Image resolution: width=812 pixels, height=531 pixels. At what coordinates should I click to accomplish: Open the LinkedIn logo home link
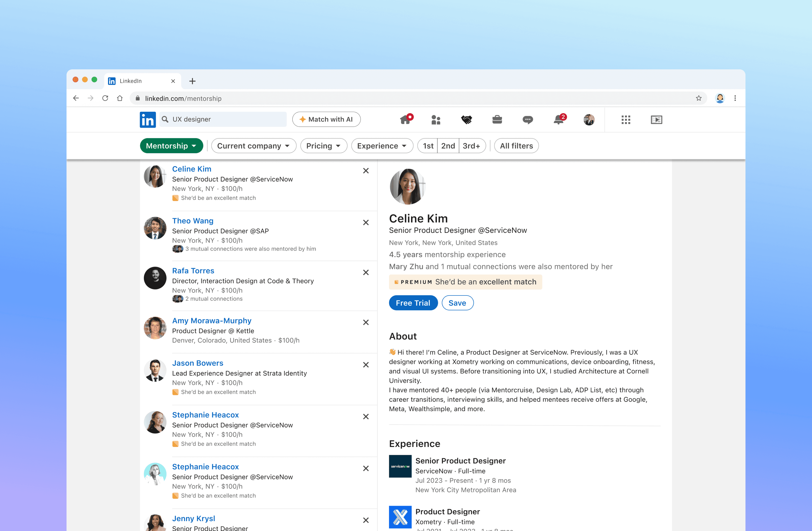[x=148, y=120]
